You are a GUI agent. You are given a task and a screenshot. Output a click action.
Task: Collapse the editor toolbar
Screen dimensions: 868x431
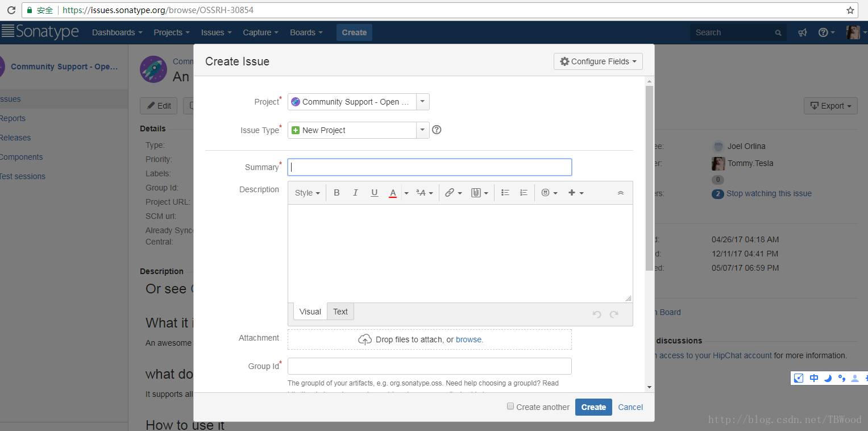tap(621, 193)
